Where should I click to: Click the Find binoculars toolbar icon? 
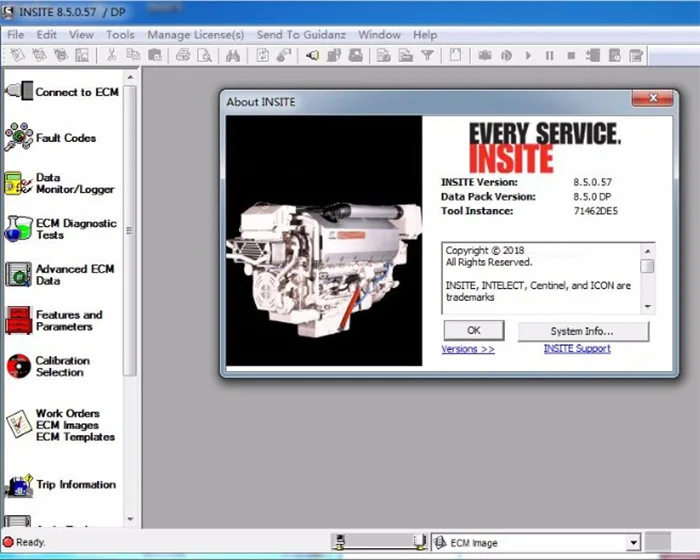(233, 55)
